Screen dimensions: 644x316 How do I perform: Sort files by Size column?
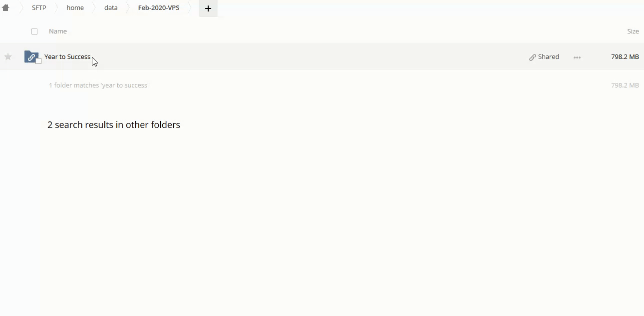[x=633, y=31]
